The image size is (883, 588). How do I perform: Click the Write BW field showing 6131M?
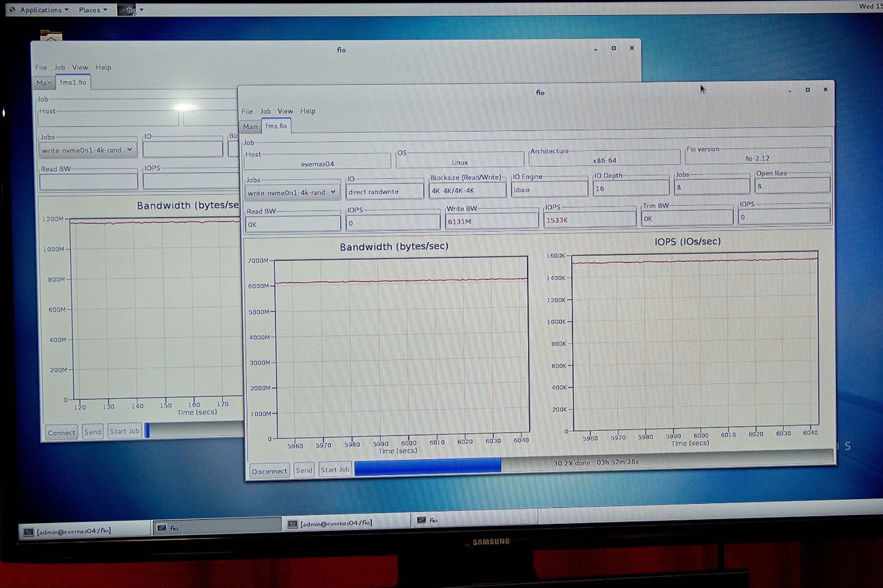point(491,221)
